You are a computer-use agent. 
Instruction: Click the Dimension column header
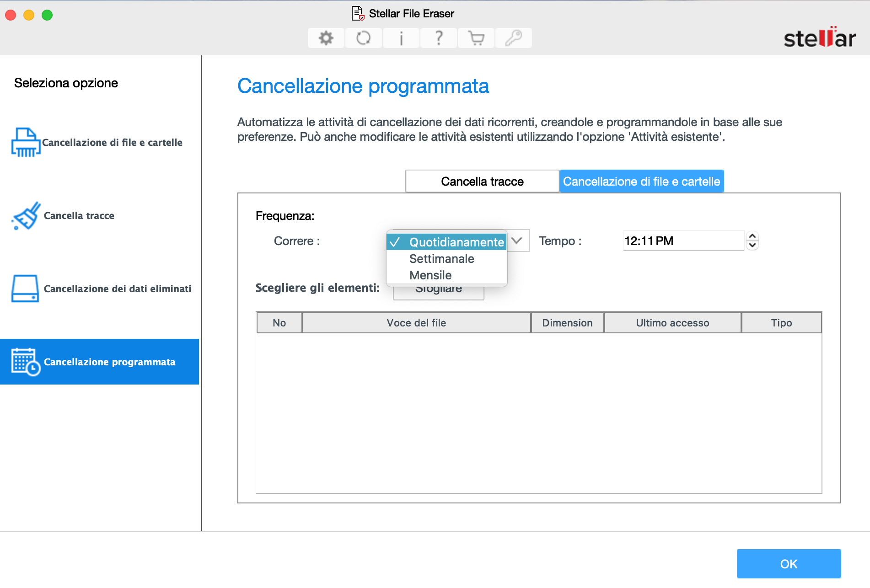(567, 323)
